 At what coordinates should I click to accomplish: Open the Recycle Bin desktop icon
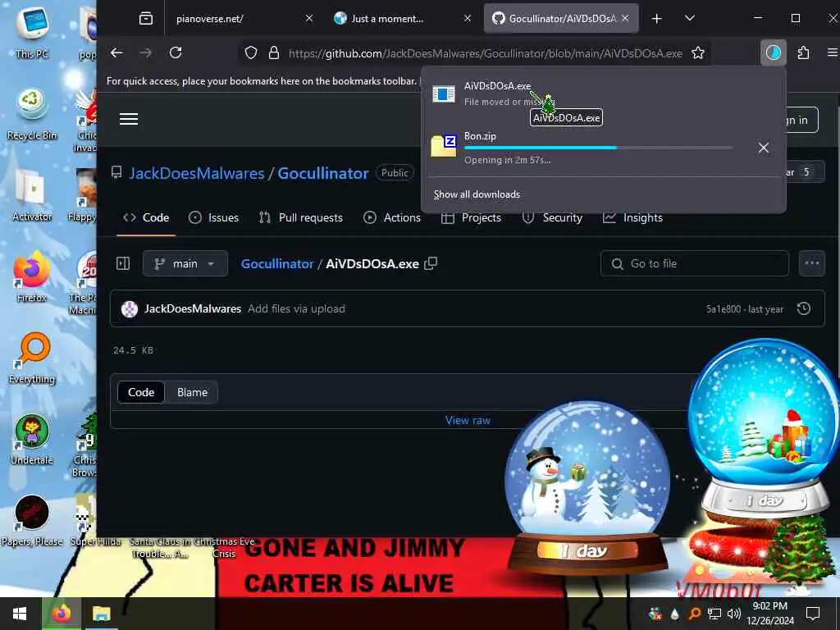[x=32, y=113]
